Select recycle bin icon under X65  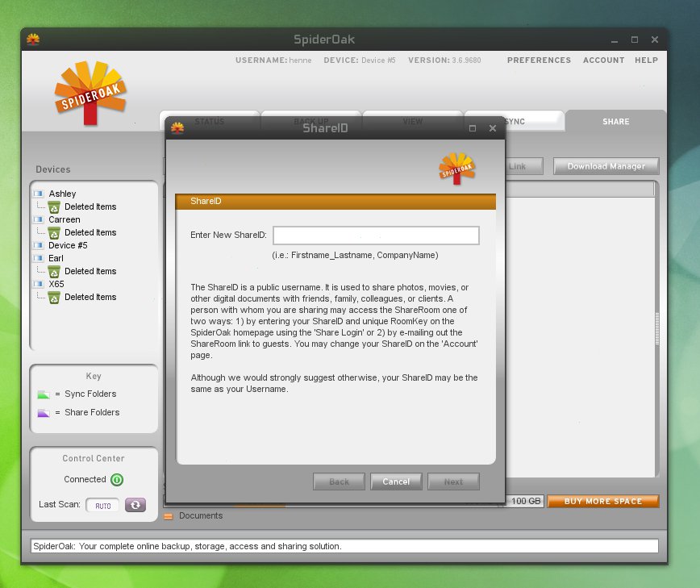[54, 298]
